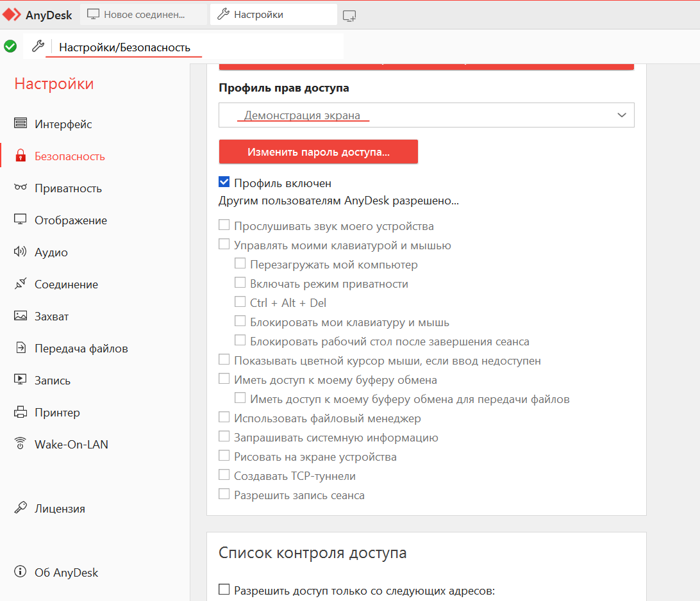Click the picture Захват icon
The height and width of the screenshot is (601, 700).
tap(21, 315)
